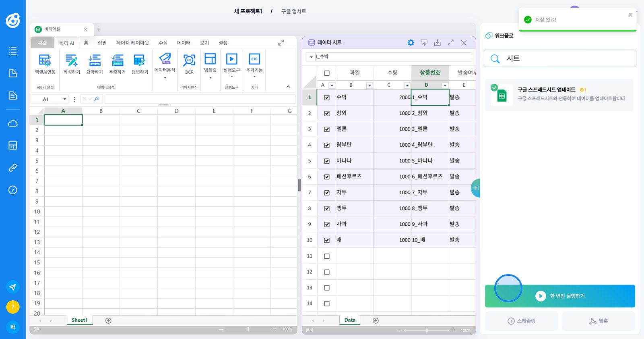
Task: Click the 스케줄링 button
Action: tap(521, 321)
